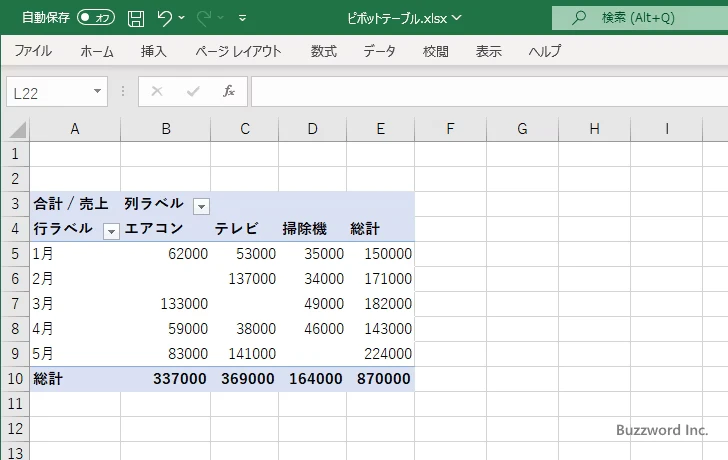Click the cell containing 224000
Image resolution: width=728 pixels, height=460 pixels.
click(381, 354)
